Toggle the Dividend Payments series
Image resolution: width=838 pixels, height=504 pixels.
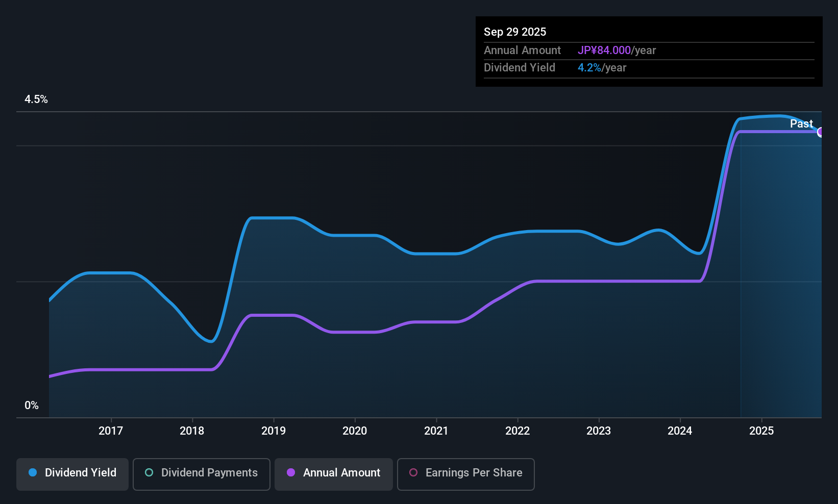point(201,474)
